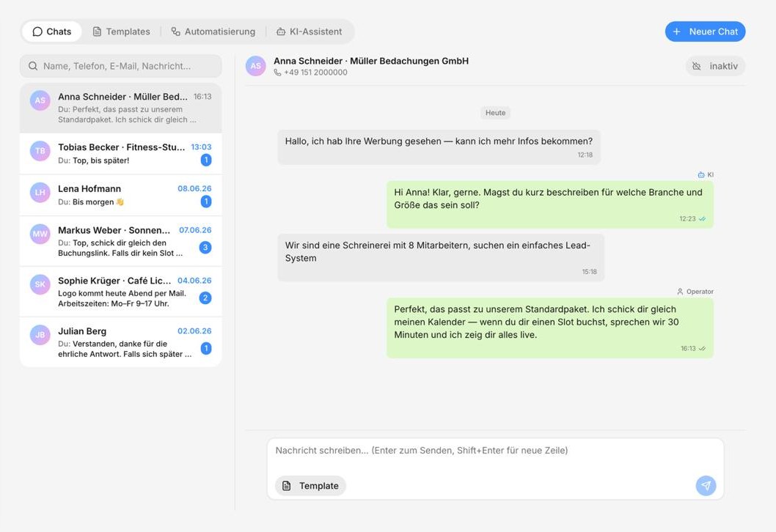Start a new chat with Neuer Chat

pyautogui.click(x=706, y=32)
